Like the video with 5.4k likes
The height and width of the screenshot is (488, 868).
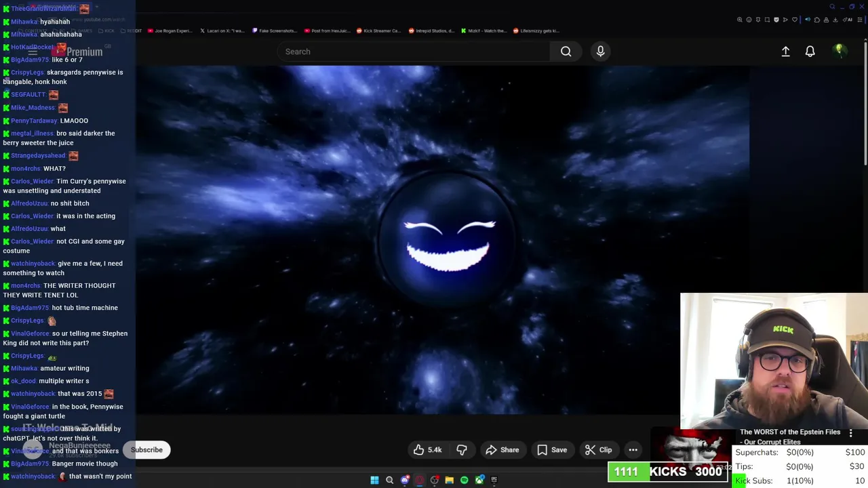point(427,450)
